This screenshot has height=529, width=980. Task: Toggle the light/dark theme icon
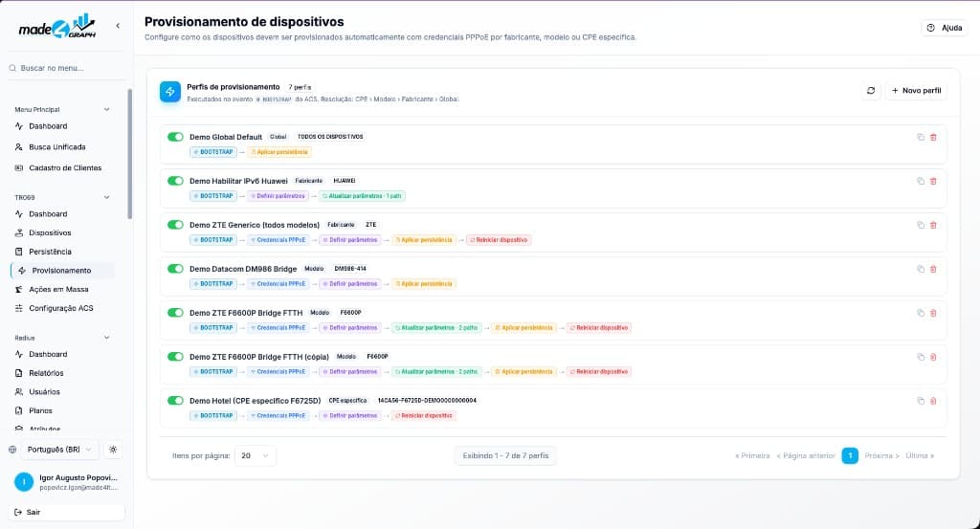113,450
